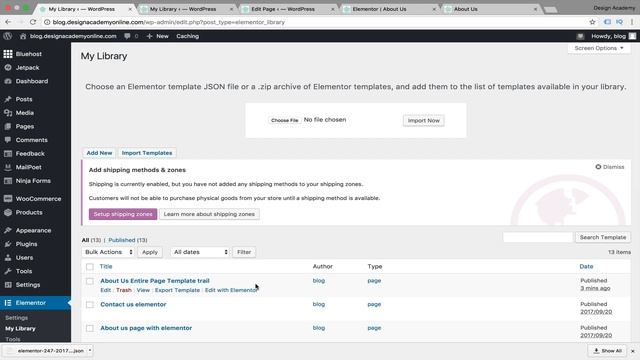Open Ninja Forms in the sidebar
This screenshot has width=640, height=360.
33,180
